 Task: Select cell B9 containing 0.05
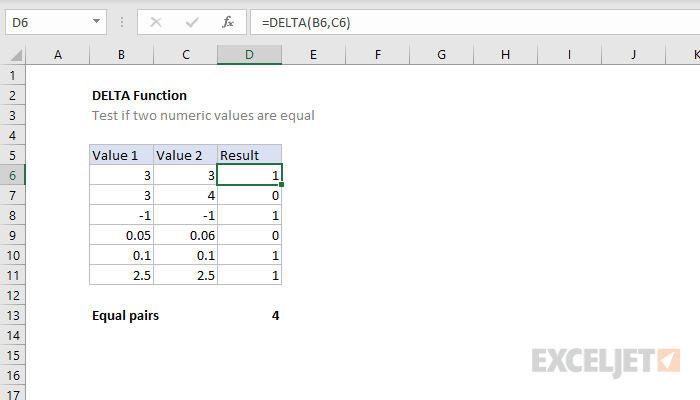(x=121, y=235)
